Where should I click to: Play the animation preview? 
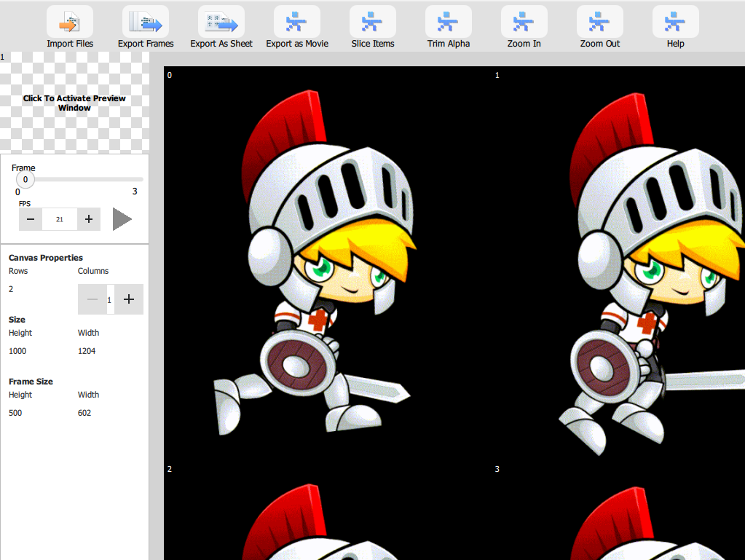pyautogui.click(x=122, y=219)
